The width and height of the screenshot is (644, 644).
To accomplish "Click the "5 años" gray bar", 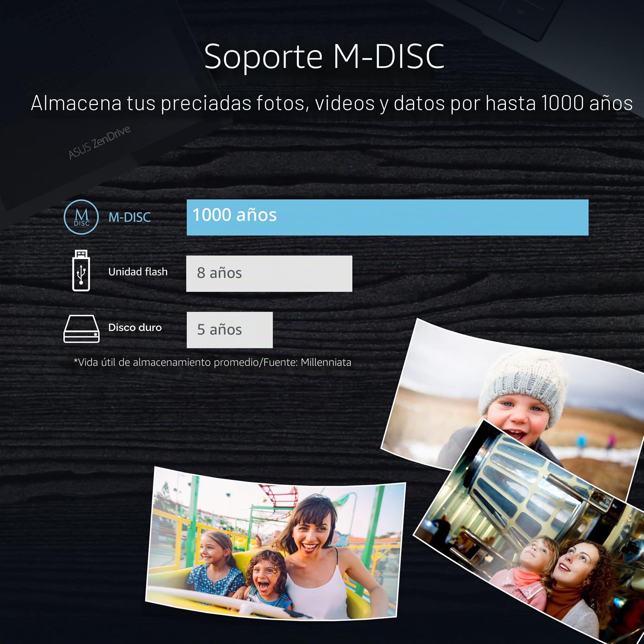I will (230, 330).
